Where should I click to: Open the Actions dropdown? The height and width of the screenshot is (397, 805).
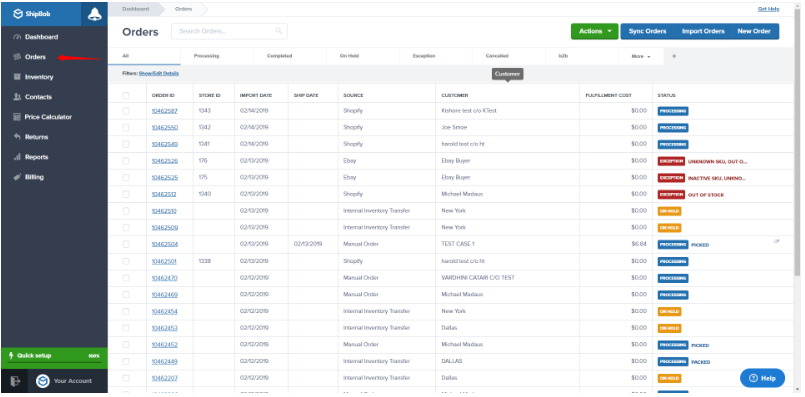point(595,31)
